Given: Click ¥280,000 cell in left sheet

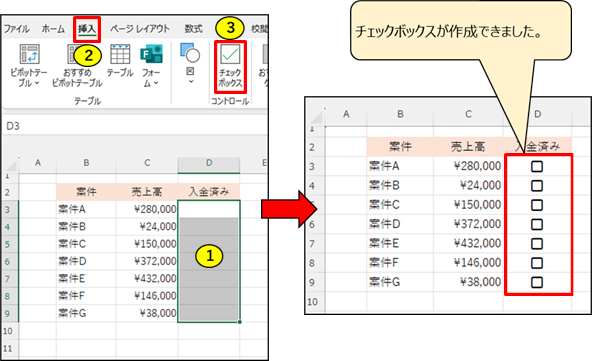Looking at the screenshot, I should pos(147,209).
